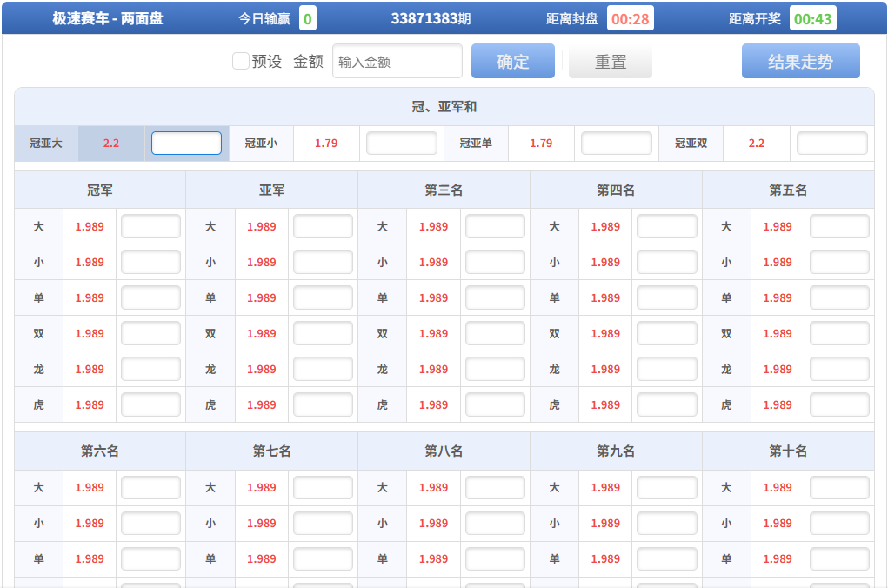Select 虎 under the 亚军 column
The image size is (888, 588).
[x=210, y=404]
